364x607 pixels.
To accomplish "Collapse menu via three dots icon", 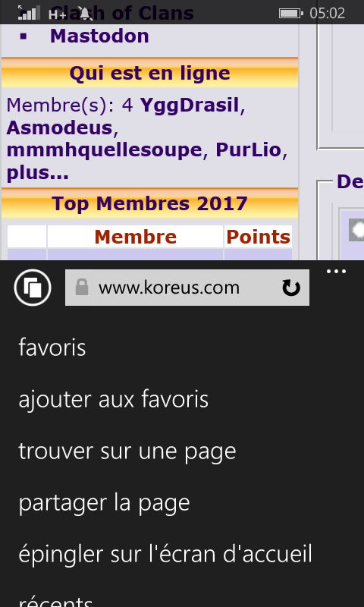I will pyautogui.click(x=336, y=272).
